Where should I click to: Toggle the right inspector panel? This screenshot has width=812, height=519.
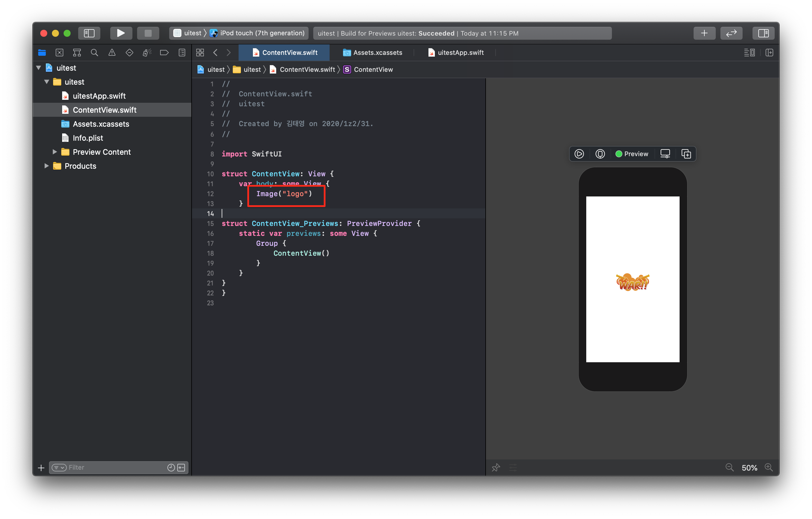tap(763, 33)
